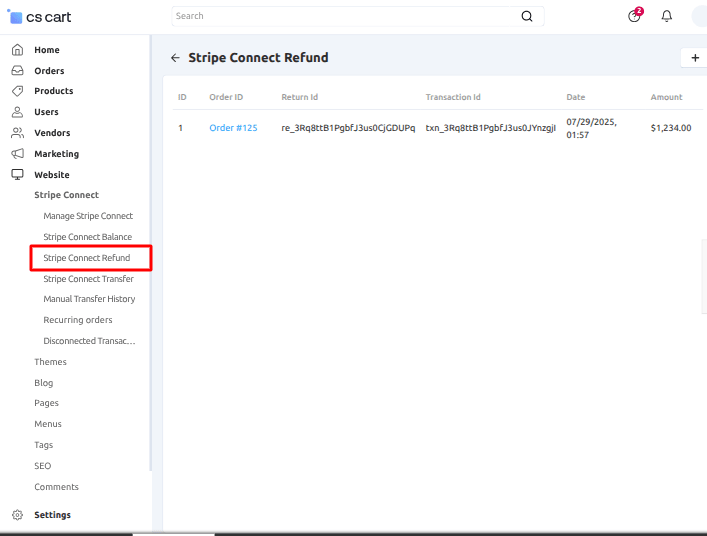Go back using the arrow beside title
The image size is (707, 536).
175,58
